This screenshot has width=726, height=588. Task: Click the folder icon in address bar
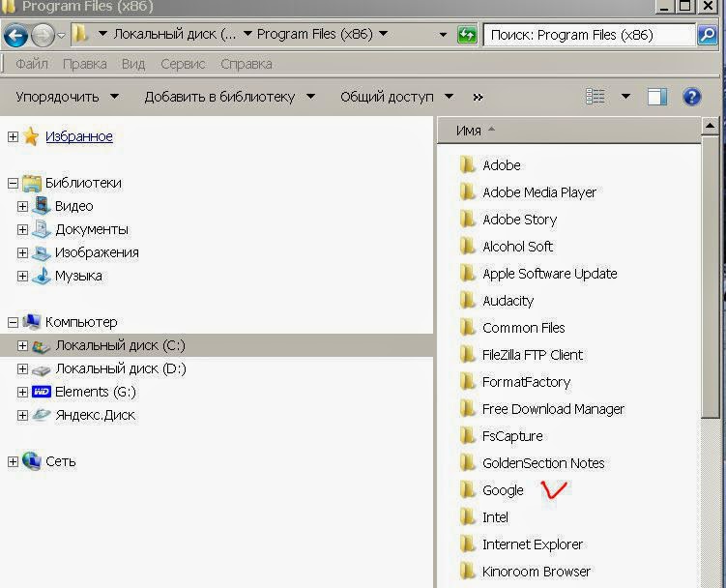(80, 34)
